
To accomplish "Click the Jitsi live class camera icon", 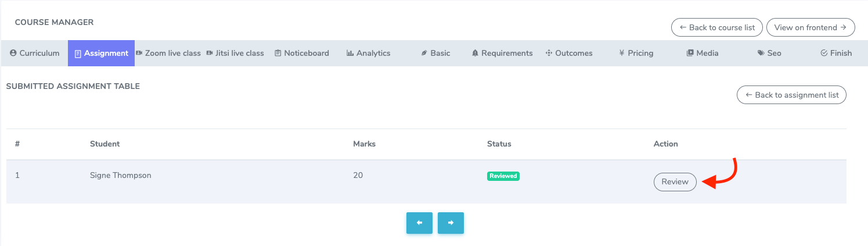I will click(210, 53).
